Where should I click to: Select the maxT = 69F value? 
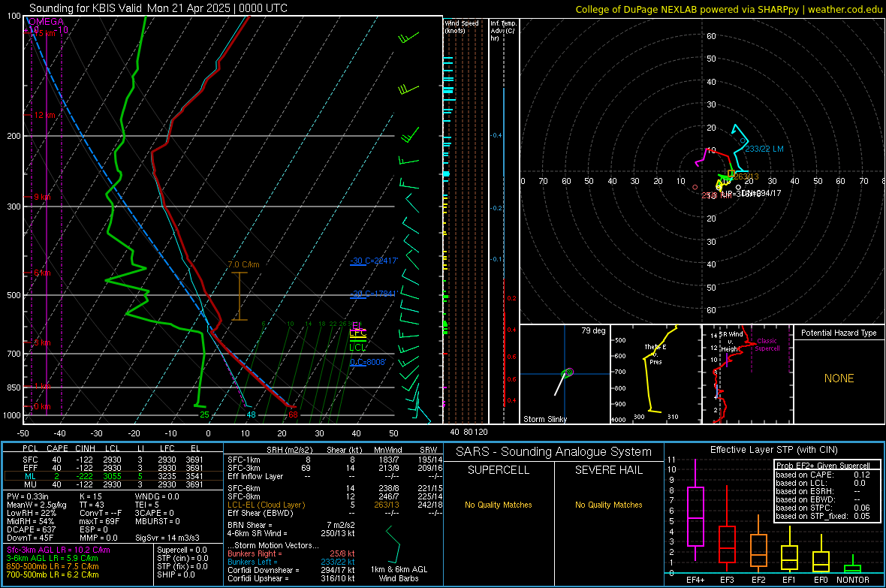(99, 521)
